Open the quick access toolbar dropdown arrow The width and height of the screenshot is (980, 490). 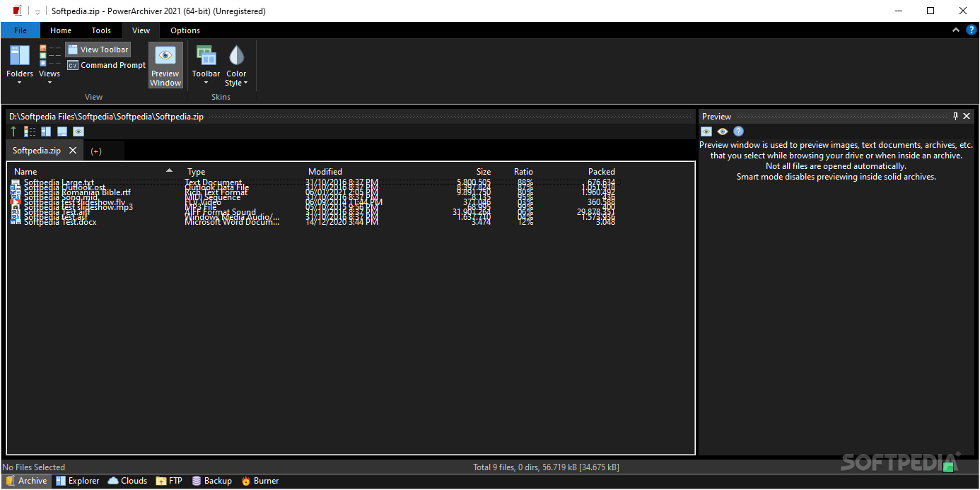pyautogui.click(x=39, y=11)
